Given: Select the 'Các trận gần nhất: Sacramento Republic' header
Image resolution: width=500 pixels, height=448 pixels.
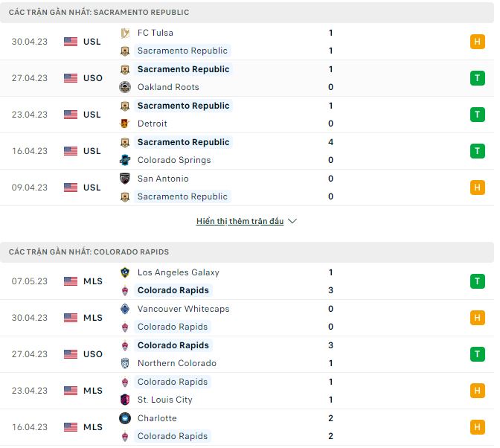Looking at the screenshot, I should pos(99,13).
